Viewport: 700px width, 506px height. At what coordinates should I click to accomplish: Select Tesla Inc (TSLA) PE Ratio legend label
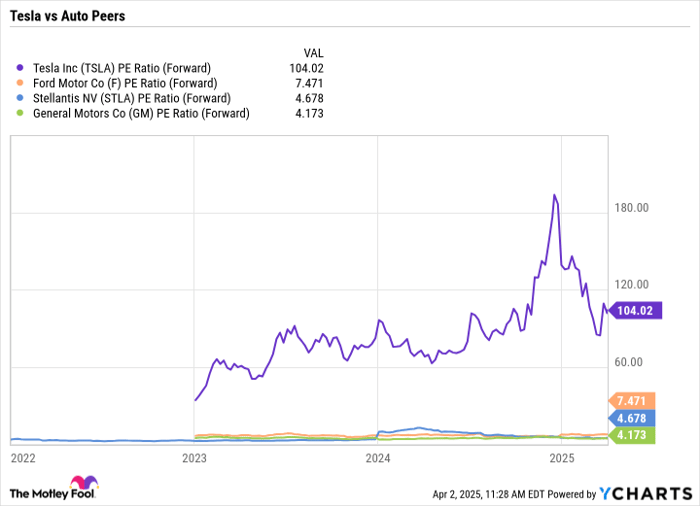[x=122, y=68]
